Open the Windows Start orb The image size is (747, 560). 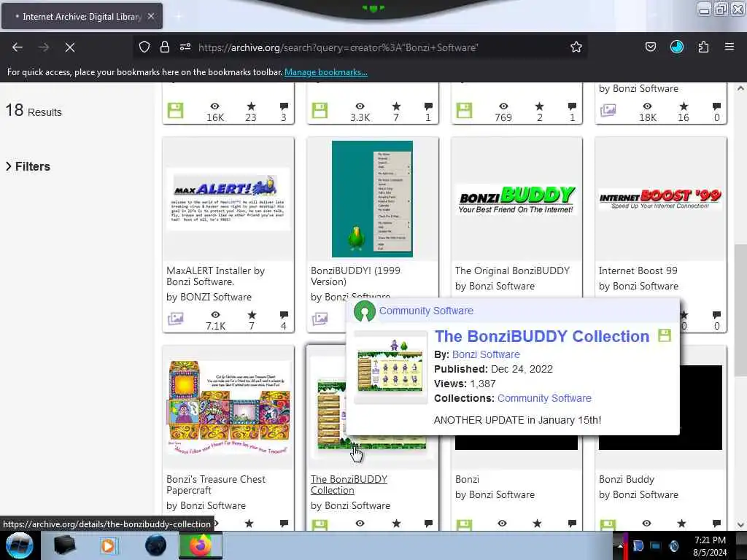click(19, 545)
